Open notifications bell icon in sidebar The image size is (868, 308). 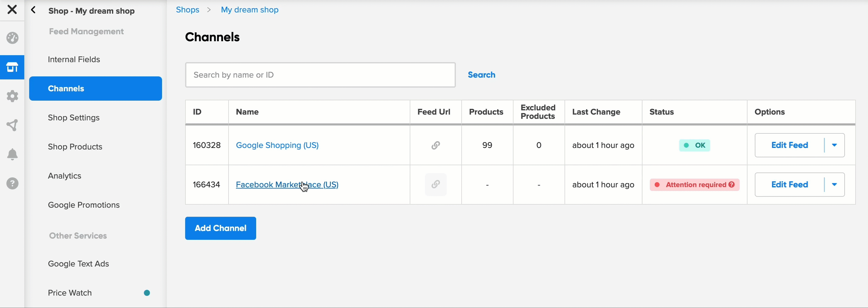pyautogui.click(x=12, y=155)
